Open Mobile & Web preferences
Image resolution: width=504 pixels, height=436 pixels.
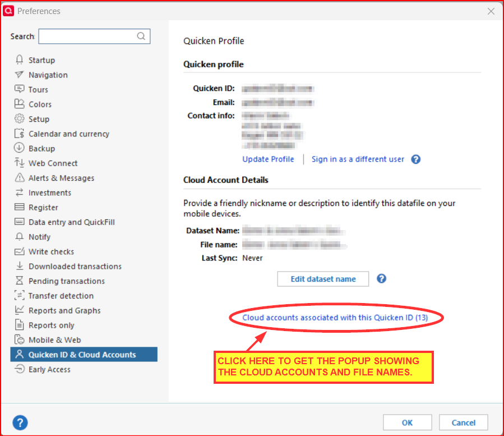point(54,340)
